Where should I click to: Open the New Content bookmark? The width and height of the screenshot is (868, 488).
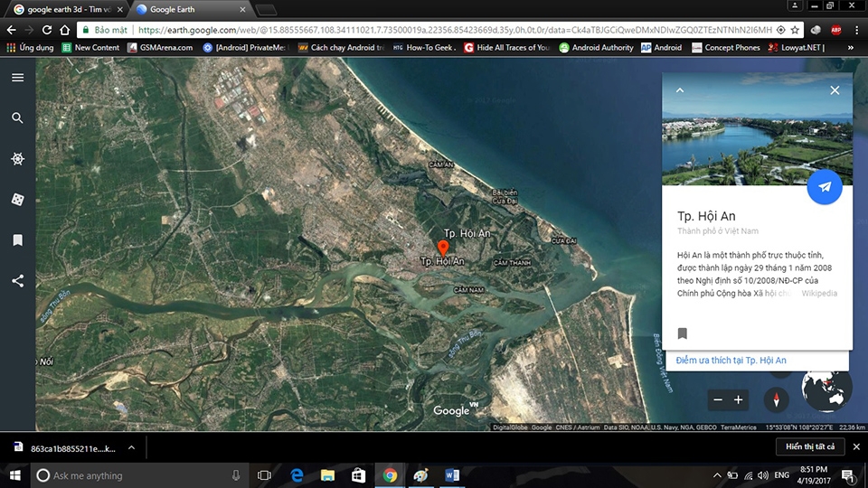[x=90, y=48]
